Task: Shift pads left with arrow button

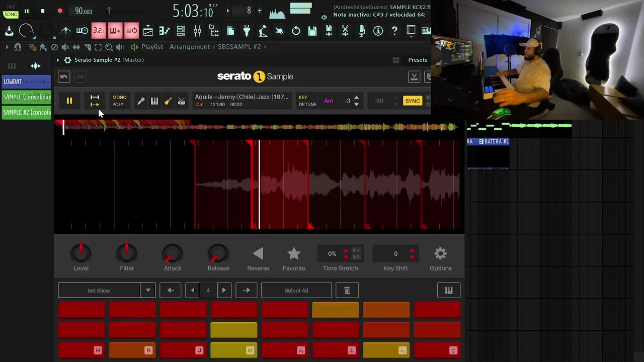Action: [x=171, y=291]
